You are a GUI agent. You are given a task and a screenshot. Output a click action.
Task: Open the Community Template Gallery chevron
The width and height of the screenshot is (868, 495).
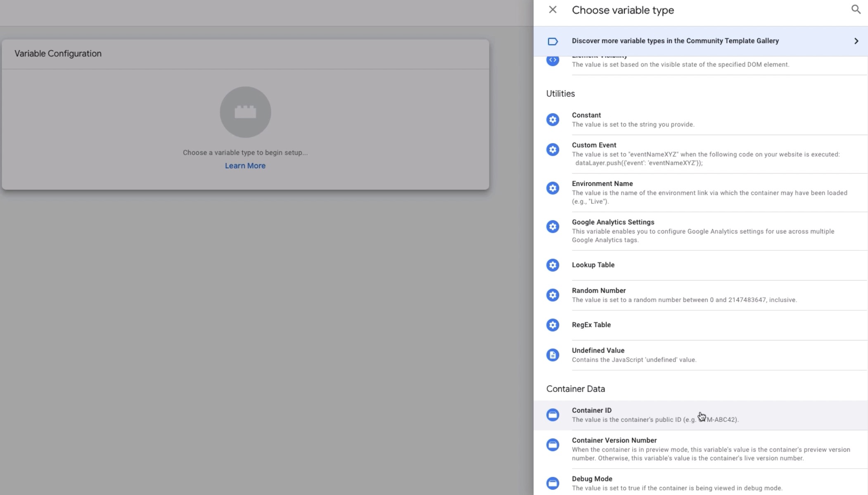[856, 41]
